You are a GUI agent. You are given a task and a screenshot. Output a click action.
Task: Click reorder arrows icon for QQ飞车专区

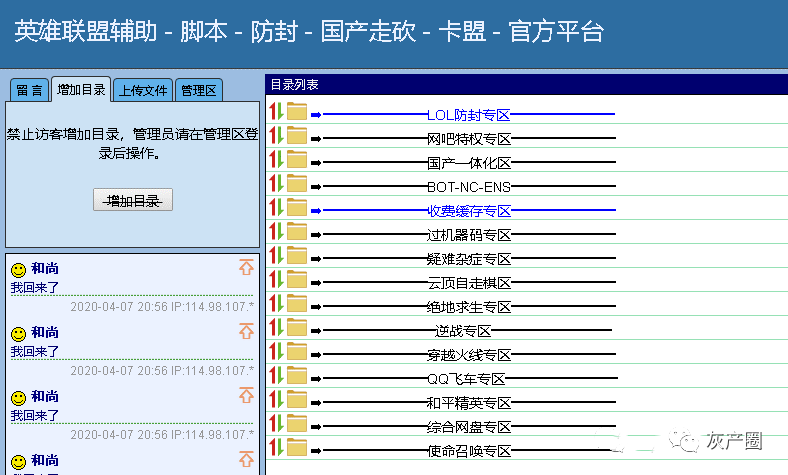pyautogui.click(x=276, y=375)
